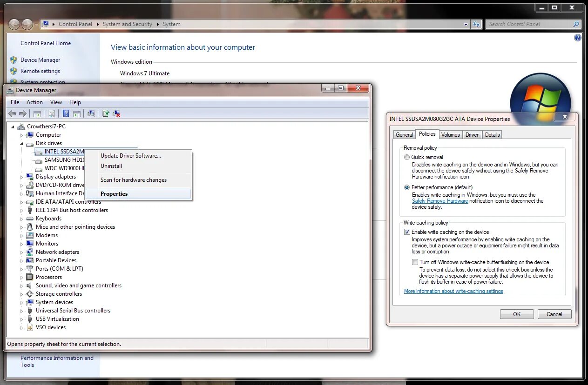The height and width of the screenshot is (385, 588).
Task: Open the Help icon in Device Manager toolbar
Action: (x=66, y=113)
